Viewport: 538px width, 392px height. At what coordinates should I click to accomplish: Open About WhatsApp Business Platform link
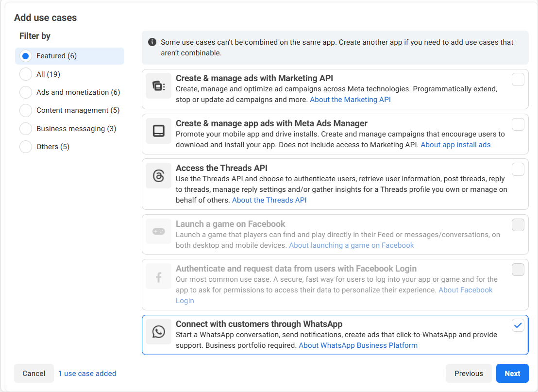(x=358, y=345)
